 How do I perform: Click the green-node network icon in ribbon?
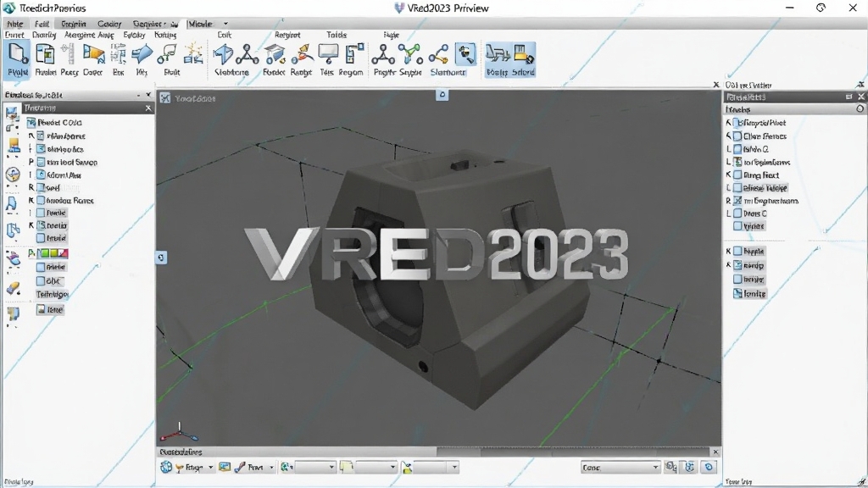point(411,54)
